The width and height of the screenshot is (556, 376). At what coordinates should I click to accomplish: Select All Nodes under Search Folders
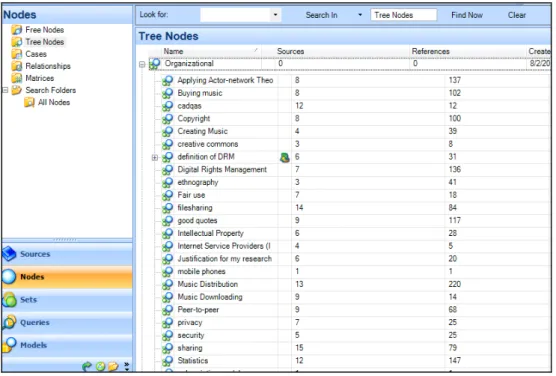(x=54, y=103)
